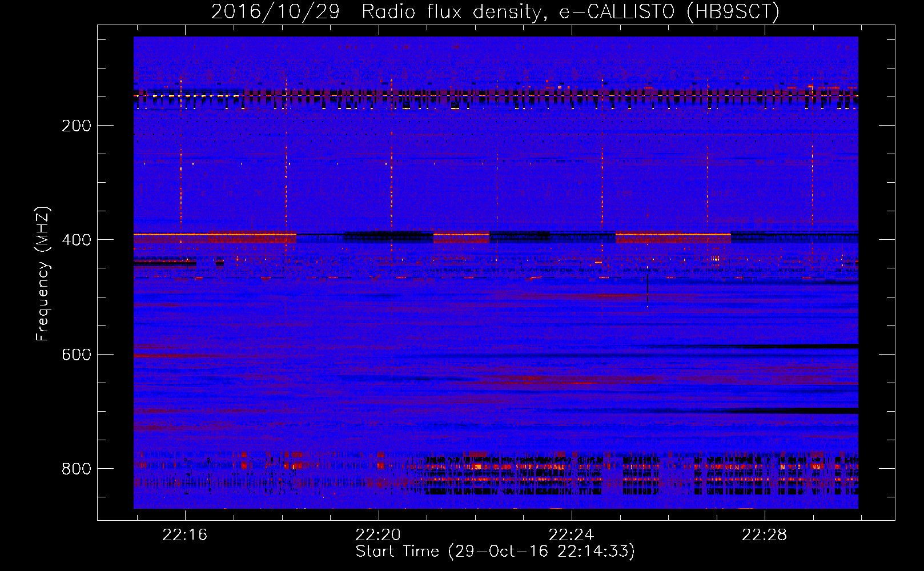Click the "22:20" time tick label
The width and height of the screenshot is (924, 571).
pos(378,535)
